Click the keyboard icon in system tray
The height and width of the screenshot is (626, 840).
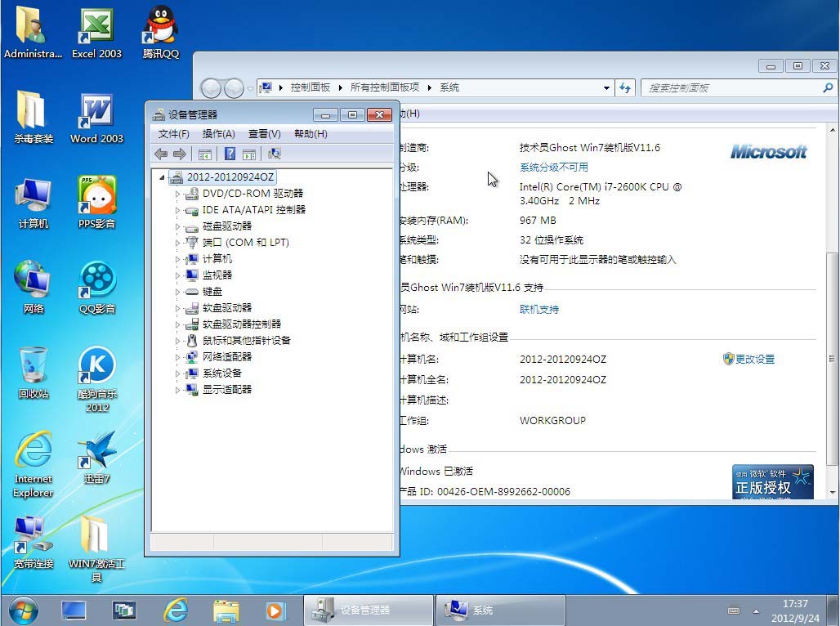click(734, 610)
